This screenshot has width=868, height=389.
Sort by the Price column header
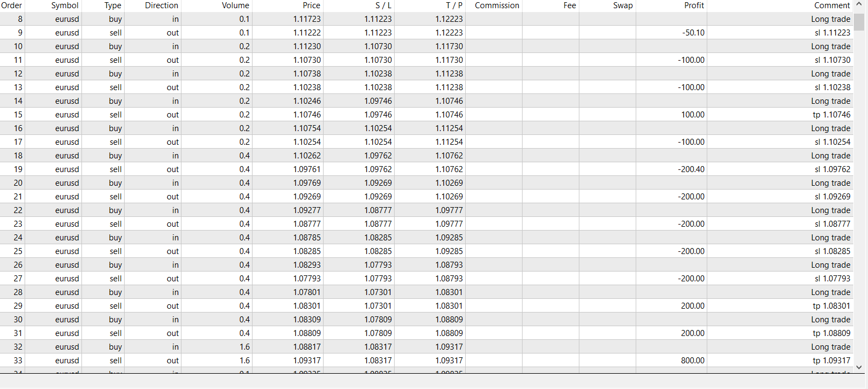pos(312,5)
